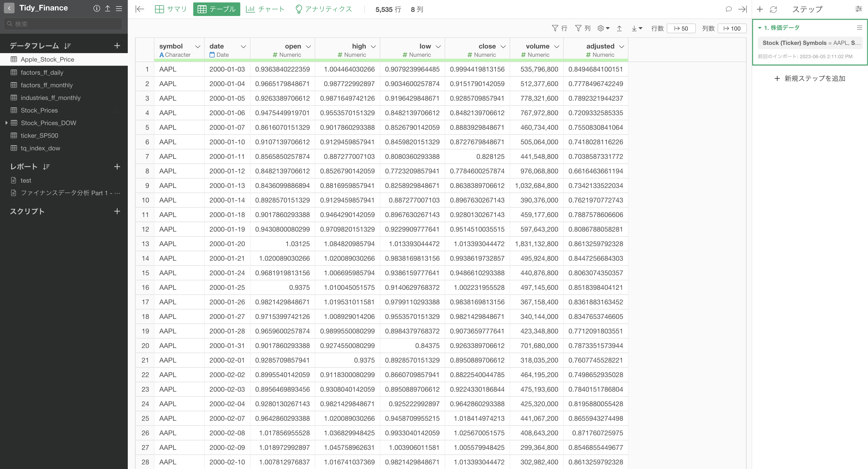Open the close column dropdown
Image resolution: width=868 pixels, height=469 pixels.
coord(503,47)
